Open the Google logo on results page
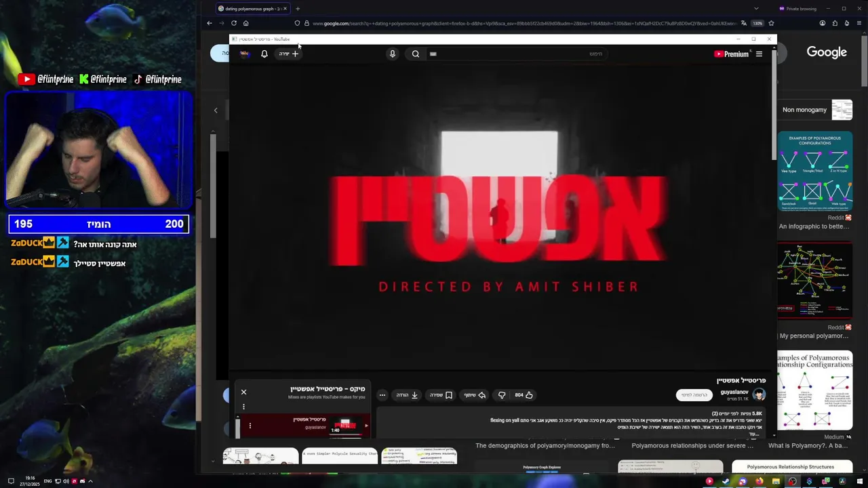868x488 pixels. coord(827,53)
